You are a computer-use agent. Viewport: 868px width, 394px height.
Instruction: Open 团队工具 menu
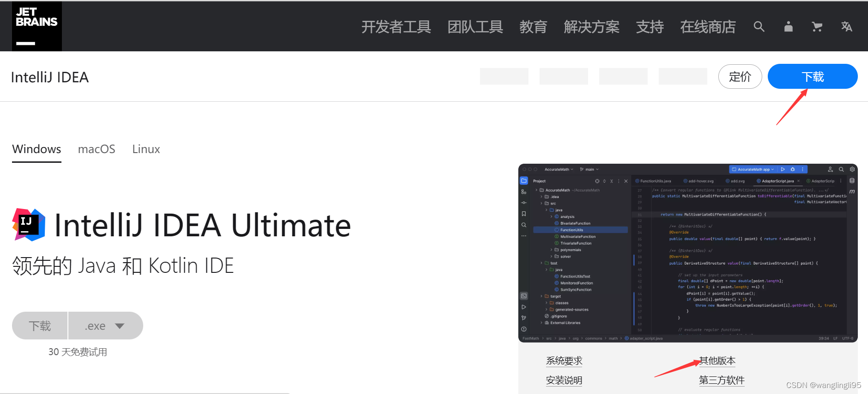pos(475,27)
